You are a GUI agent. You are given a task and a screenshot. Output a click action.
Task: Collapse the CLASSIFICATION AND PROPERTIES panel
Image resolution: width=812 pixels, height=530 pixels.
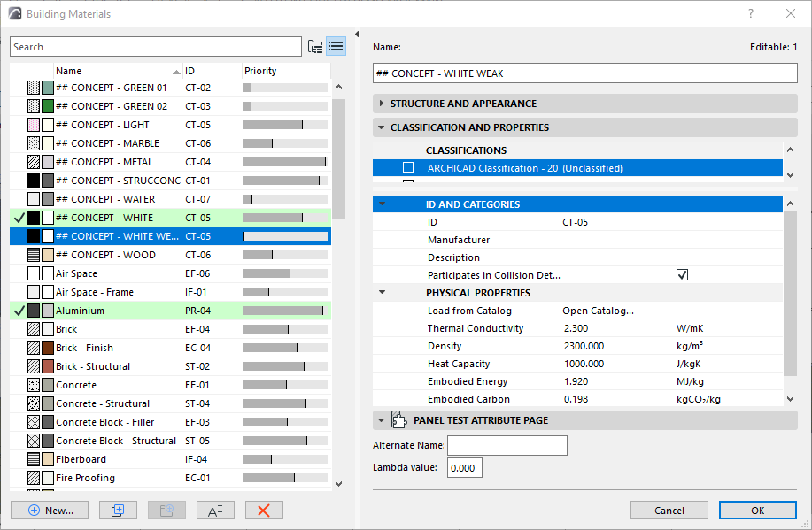pyautogui.click(x=382, y=127)
